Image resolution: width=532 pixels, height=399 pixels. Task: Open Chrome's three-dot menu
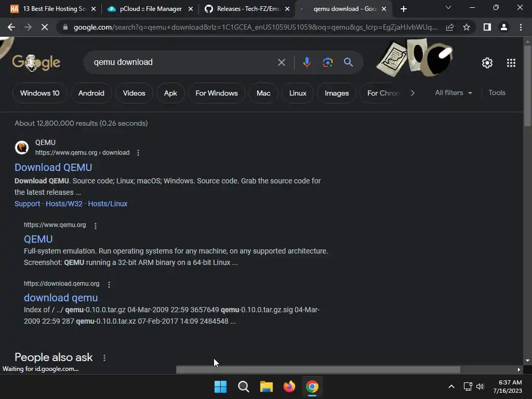pos(521,27)
